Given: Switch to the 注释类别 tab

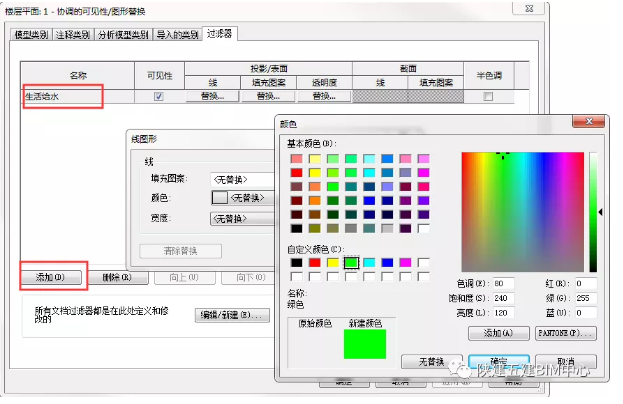Looking at the screenshot, I should [73, 35].
